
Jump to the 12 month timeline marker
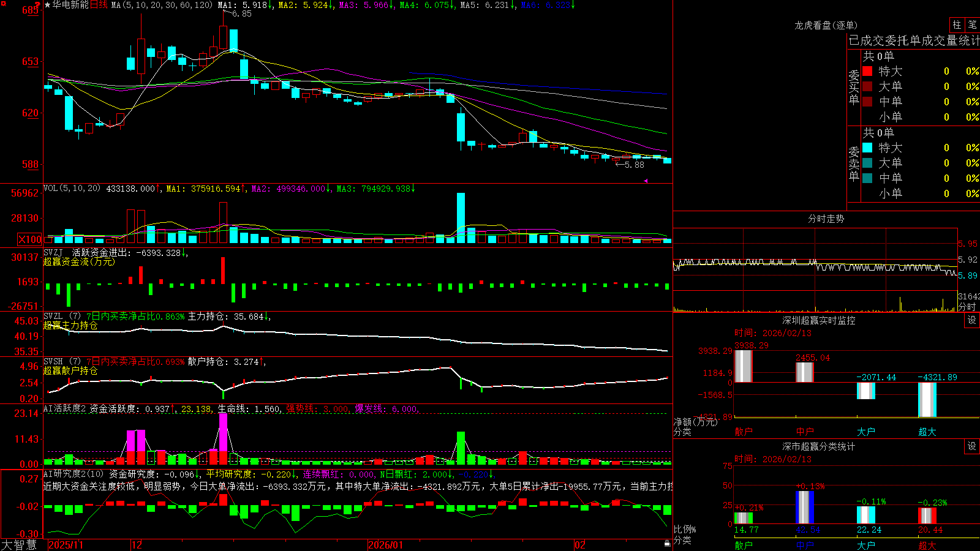(137, 545)
